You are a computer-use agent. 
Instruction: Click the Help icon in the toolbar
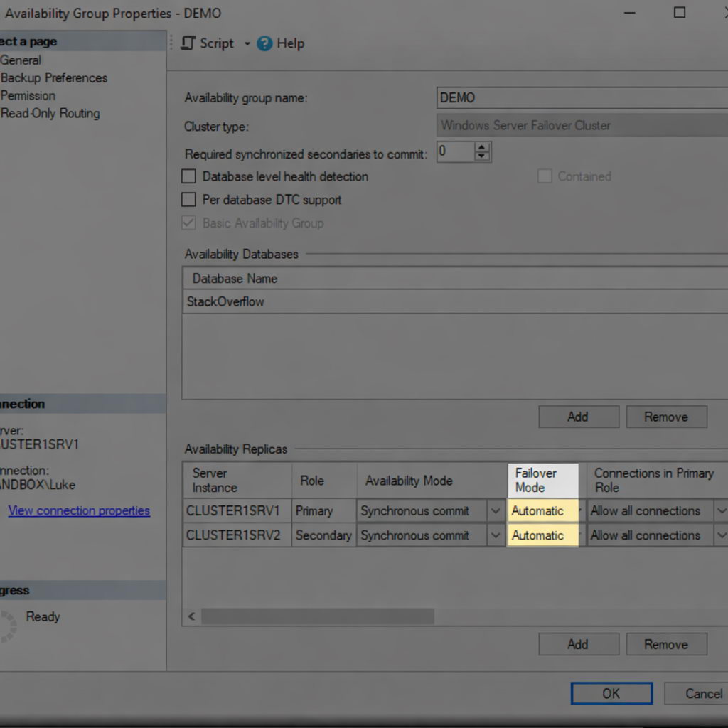pos(264,43)
